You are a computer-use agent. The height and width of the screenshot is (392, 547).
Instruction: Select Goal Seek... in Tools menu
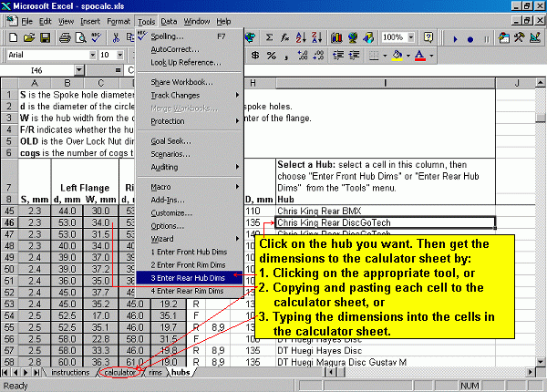coord(190,141)
